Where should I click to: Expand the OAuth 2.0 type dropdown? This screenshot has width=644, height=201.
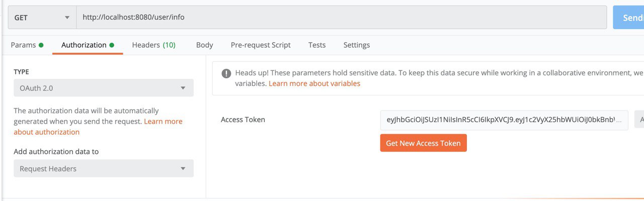coord(104,88)
